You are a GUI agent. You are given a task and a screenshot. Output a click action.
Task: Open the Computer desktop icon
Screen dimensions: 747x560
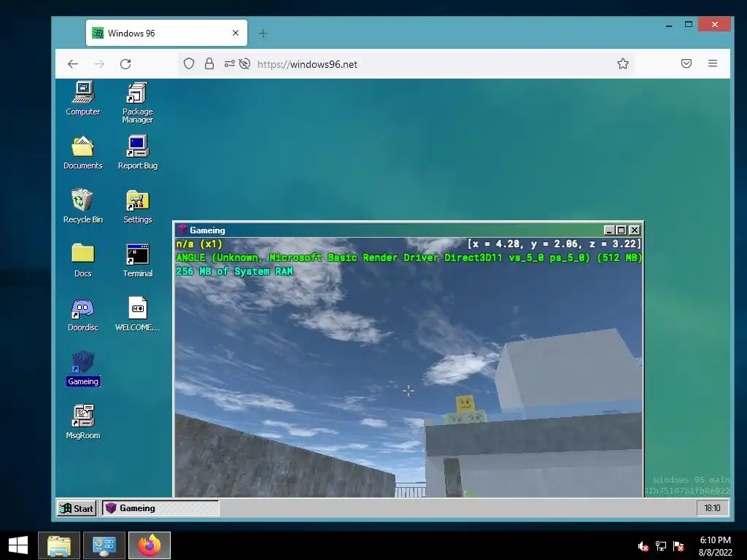click(83, 98)
